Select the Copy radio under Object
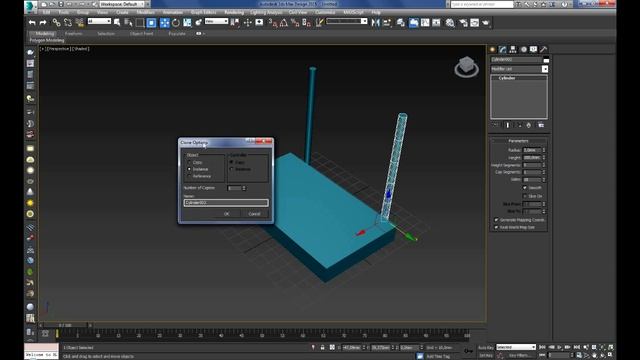 (189, 162)
